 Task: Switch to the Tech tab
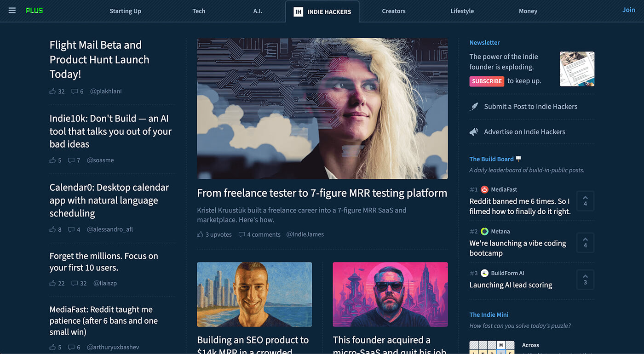pos(199,11)
